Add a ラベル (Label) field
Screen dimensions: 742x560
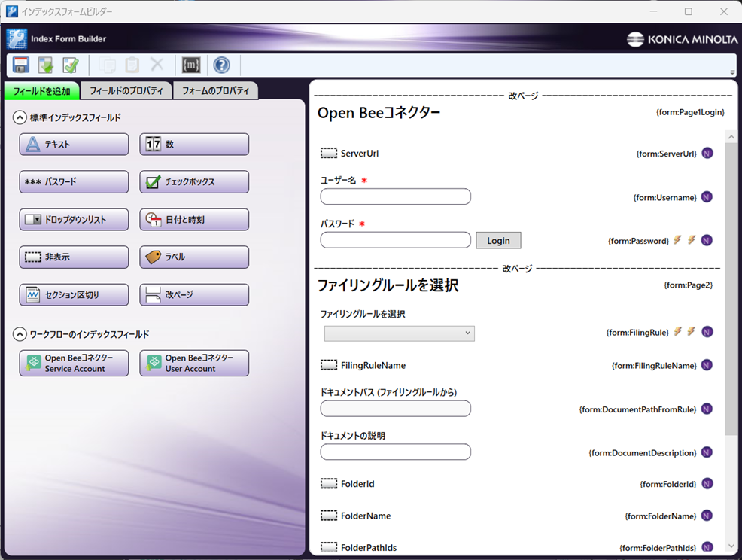[193, 257]
